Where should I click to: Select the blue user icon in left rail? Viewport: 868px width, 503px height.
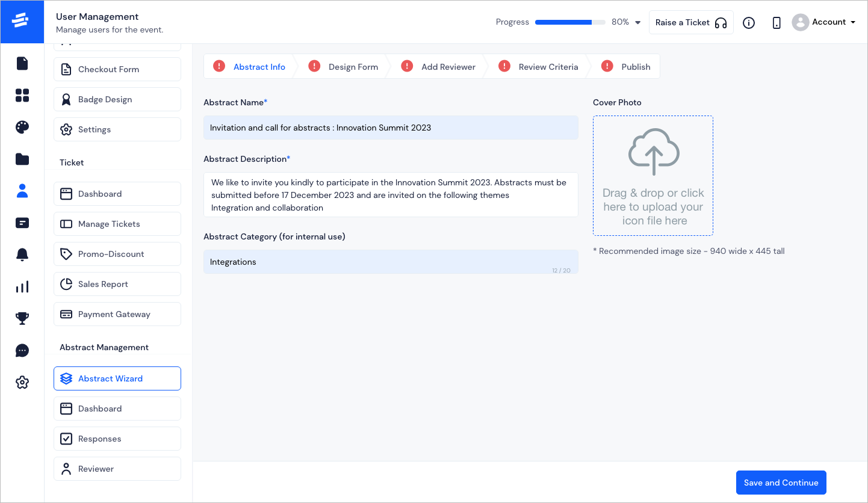(22, 191)
